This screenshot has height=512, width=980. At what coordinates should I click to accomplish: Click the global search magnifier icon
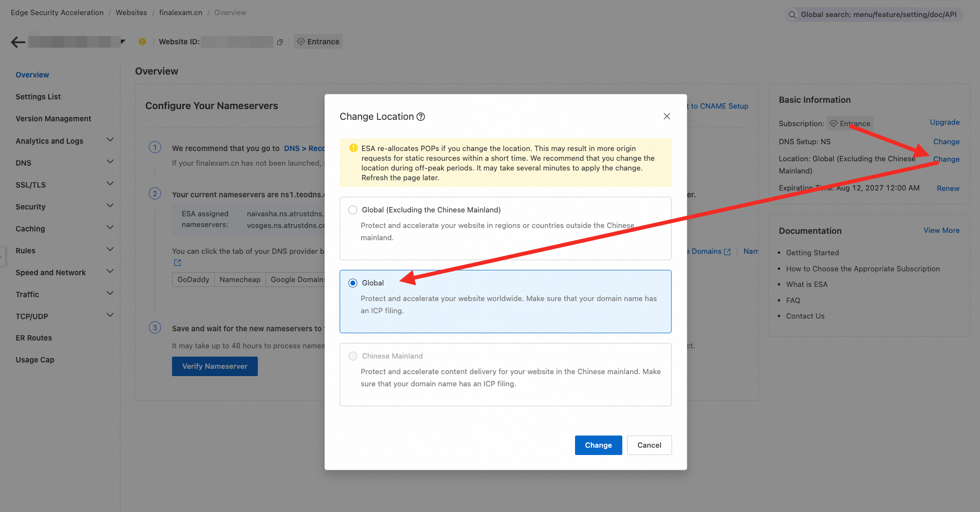tap(792, 15)
